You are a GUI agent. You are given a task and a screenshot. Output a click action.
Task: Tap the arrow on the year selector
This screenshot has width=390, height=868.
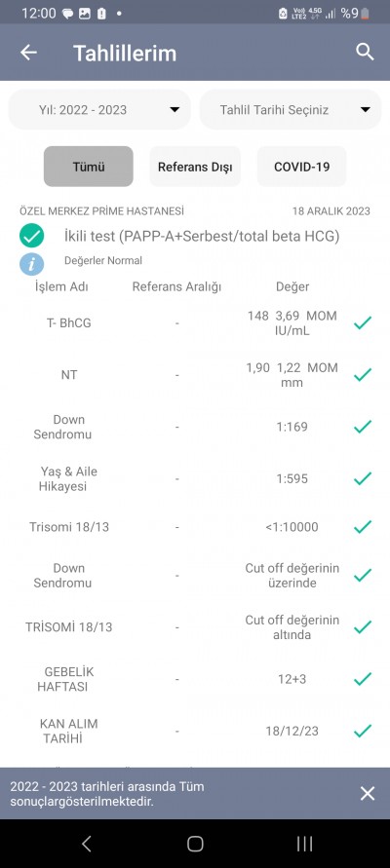175,110
